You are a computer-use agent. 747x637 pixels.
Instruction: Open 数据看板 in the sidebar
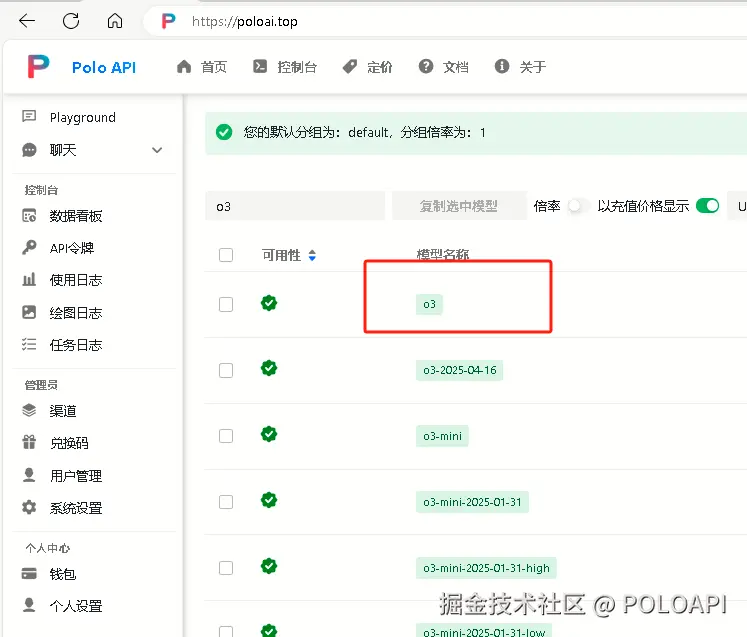[x=76, y=216]
